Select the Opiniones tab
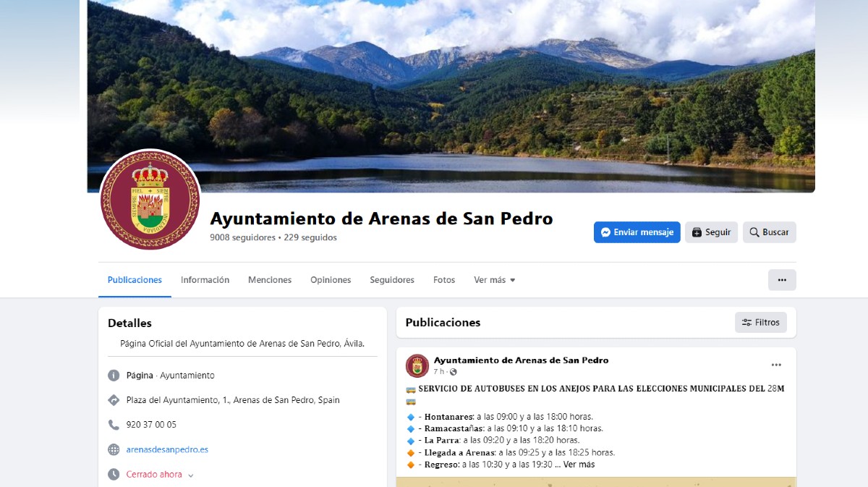 coord(331,280)
